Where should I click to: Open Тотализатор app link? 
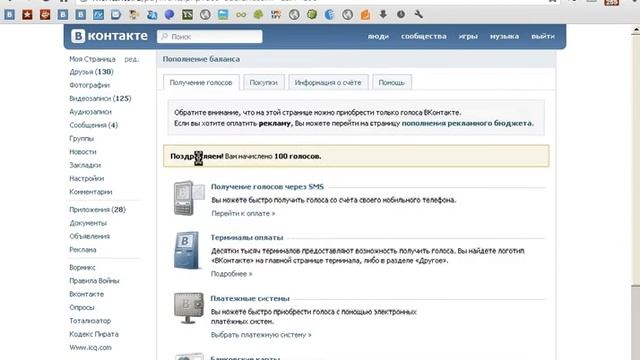point(90,321)
